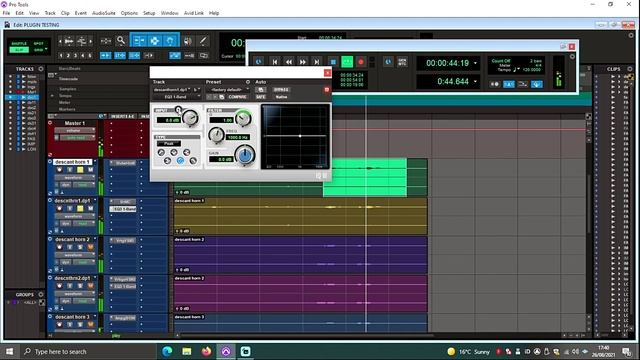Image resolution: width=640 pixels, height=360 pixels.
Task: Select the Selector tool in the edit toolbar
Action: pos(155,40)
